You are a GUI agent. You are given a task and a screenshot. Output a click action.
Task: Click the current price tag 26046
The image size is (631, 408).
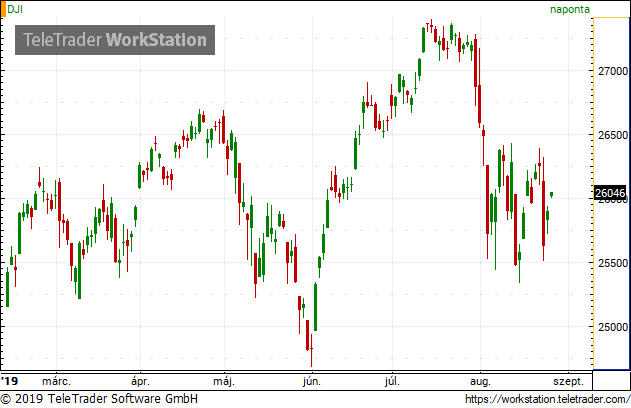click(610, 194)
